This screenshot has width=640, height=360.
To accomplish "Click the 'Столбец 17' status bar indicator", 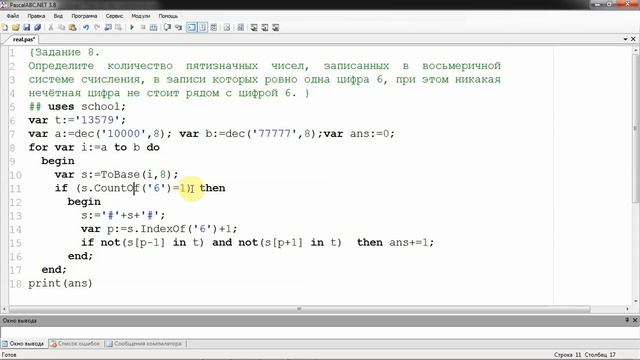I will [x=600, y=355].
